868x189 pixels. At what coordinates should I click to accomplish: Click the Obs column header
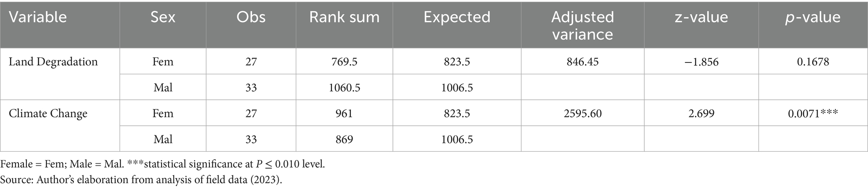pyautogui.click(x=251, y=17)
